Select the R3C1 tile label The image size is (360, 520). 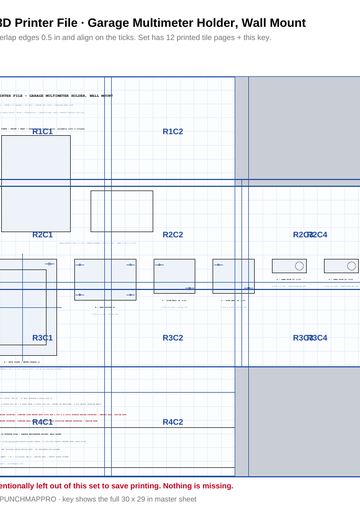tap(42, 338)
